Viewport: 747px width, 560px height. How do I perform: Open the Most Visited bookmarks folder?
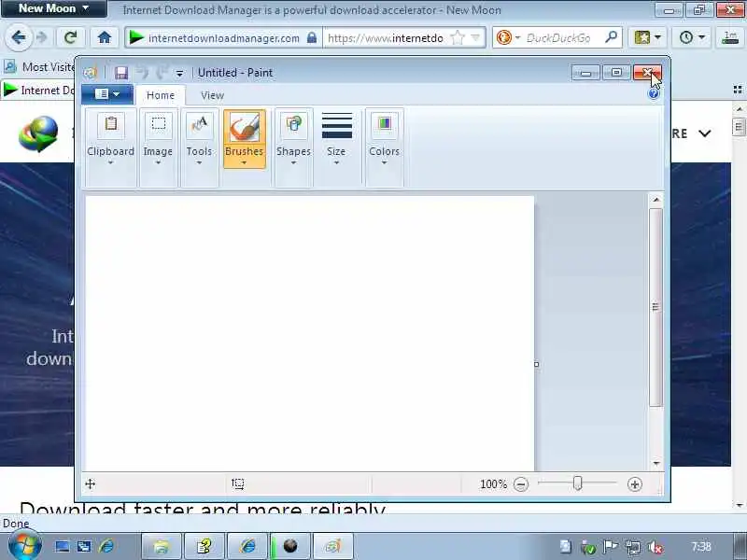[x=39, y=67]
